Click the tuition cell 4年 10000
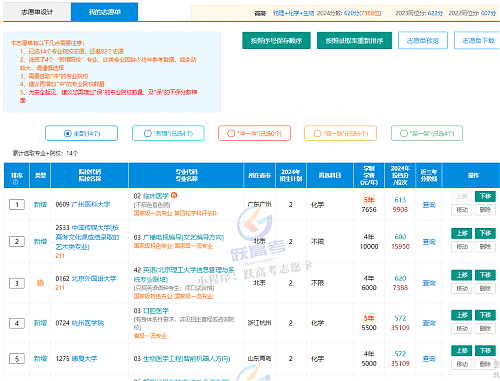The width and height of the screenshot is (500, 381). (369, 241)
